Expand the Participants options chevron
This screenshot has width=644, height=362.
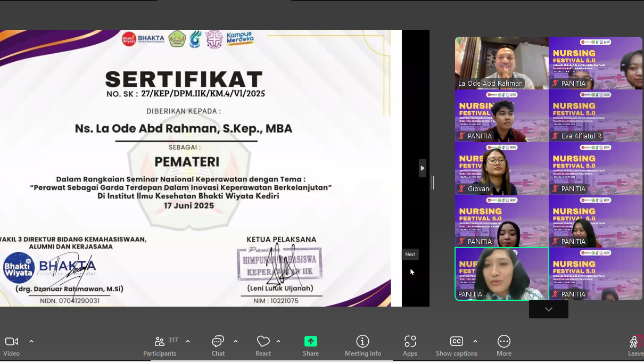(188, 341)
